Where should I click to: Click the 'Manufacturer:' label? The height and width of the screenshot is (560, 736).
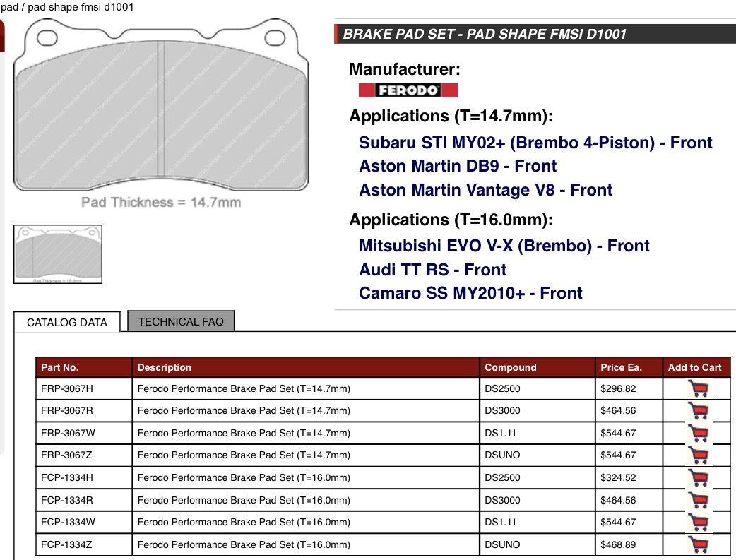point(405,69)
